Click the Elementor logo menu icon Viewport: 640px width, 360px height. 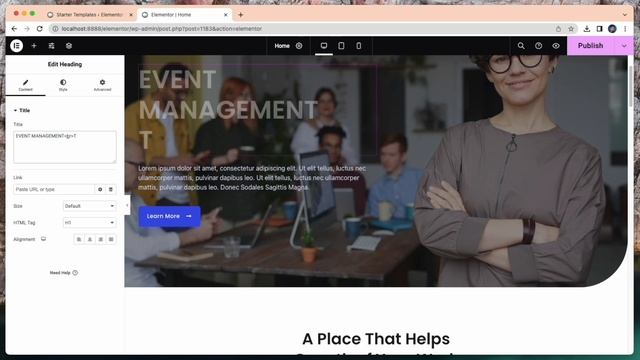point(16,46)
